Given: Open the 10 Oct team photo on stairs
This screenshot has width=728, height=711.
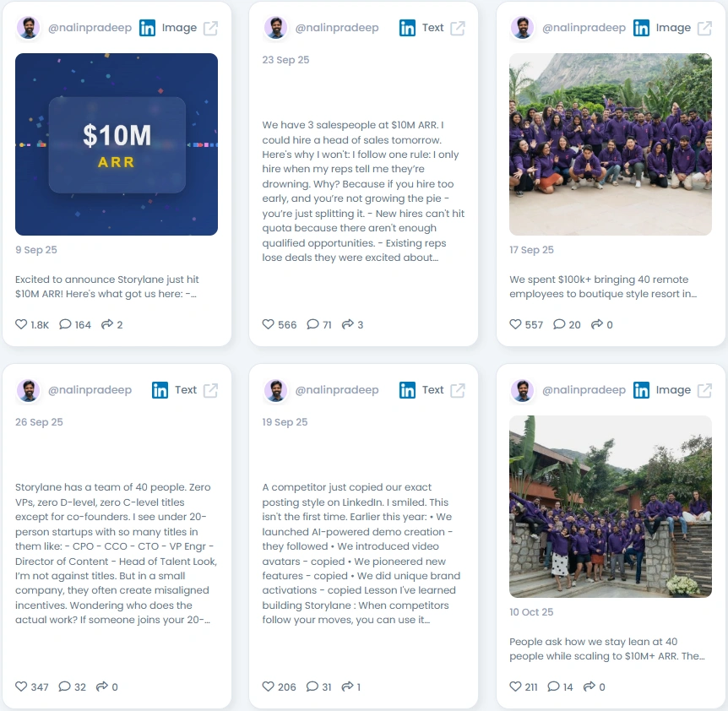Looking at the screenshot, I should [611, 507].
